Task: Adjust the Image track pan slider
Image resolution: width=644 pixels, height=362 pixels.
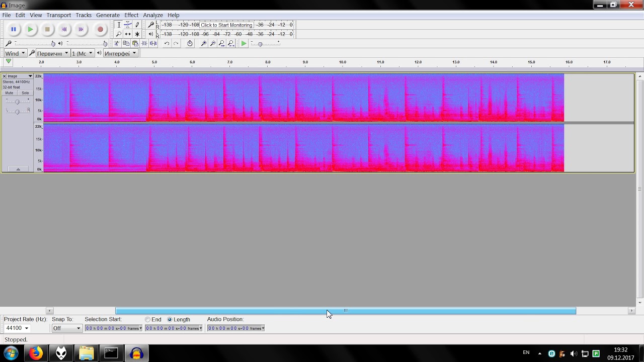Action: (x=17, y=111)
